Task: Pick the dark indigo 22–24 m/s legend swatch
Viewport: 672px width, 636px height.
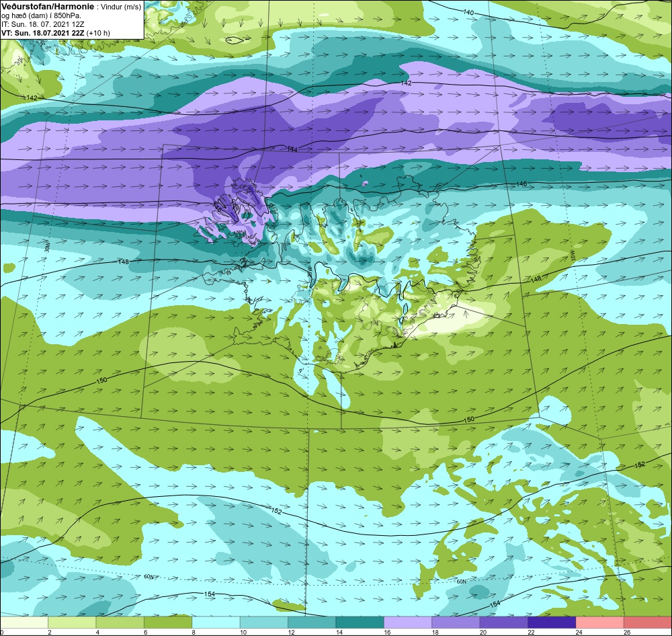Action: [552, 622]
